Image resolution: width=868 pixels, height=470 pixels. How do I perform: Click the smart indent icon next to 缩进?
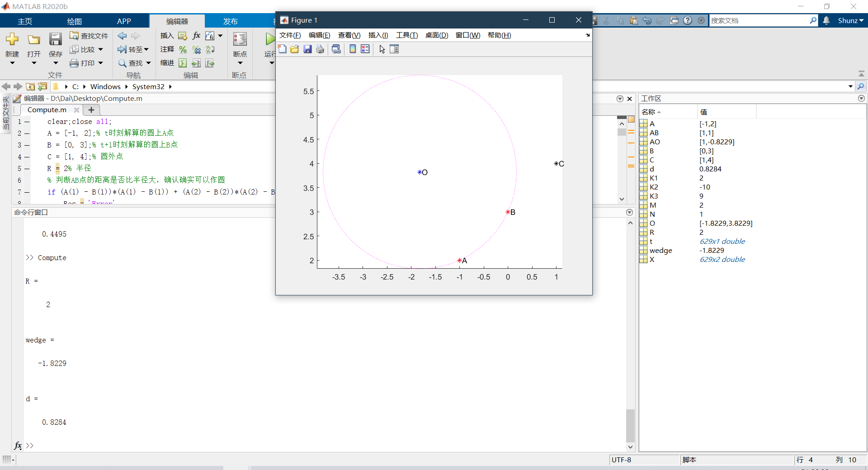tap(183, 63)
